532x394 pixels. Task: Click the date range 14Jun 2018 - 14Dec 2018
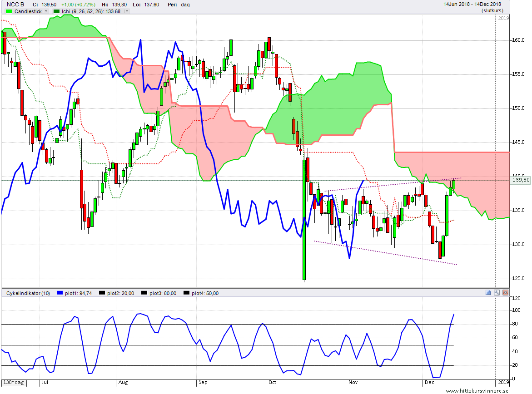pyautogui.click(x=472, y=4)
